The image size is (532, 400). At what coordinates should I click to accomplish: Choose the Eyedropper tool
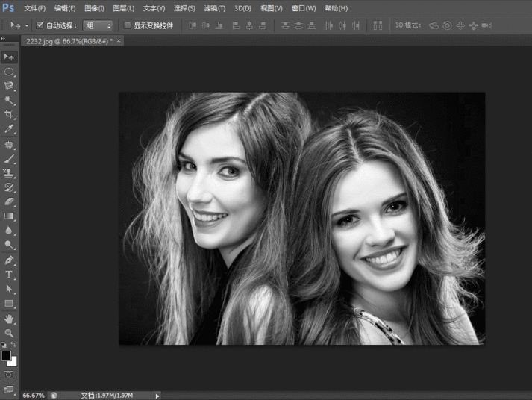pyautogui.click(x=9, y=129)
